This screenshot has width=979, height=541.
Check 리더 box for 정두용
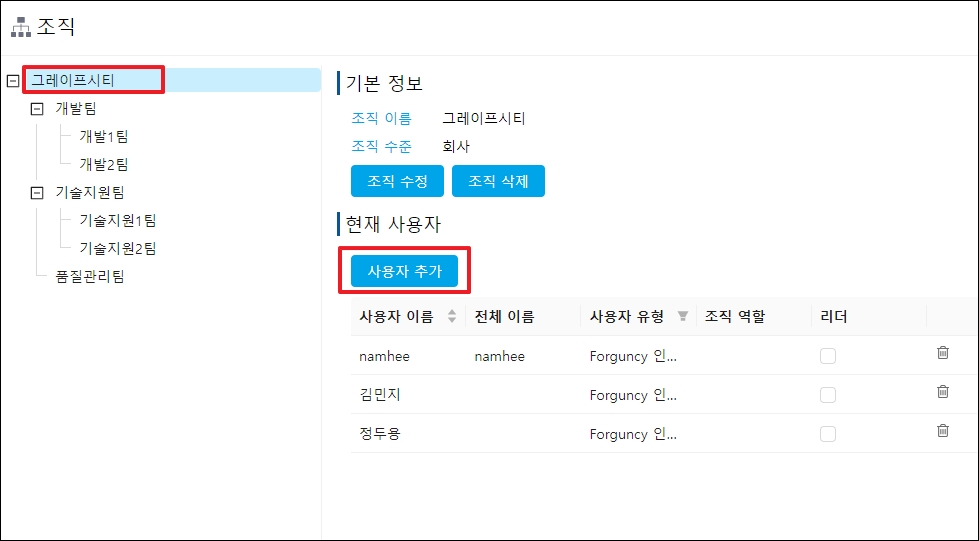[827, 434]
